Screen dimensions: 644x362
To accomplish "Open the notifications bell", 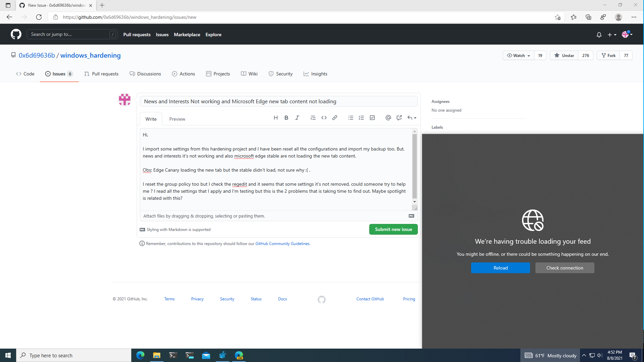I will [x=599, y=35].
